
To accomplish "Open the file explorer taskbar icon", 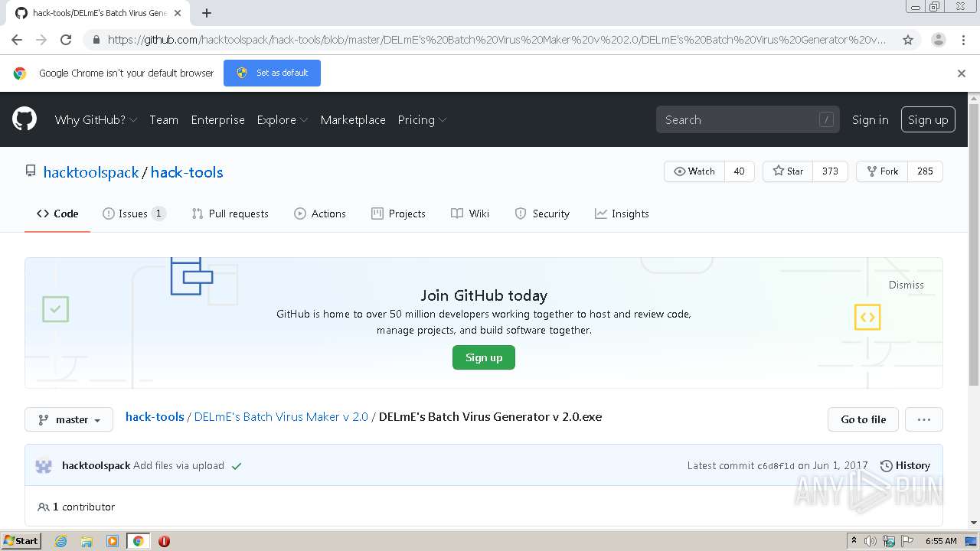I will point(87,541).
